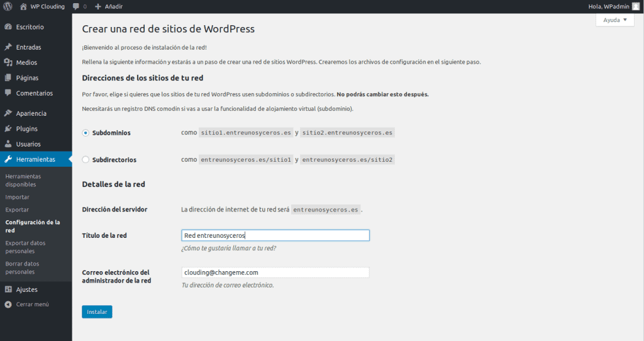Click the wrench icon beside Herramientas
644x341 pixels.
point(8,159)
